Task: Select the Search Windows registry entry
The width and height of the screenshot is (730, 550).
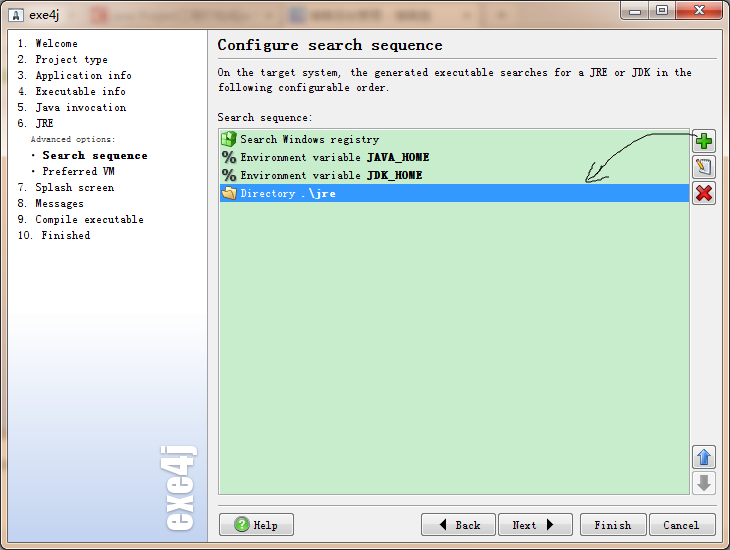Action: point(309,140)
